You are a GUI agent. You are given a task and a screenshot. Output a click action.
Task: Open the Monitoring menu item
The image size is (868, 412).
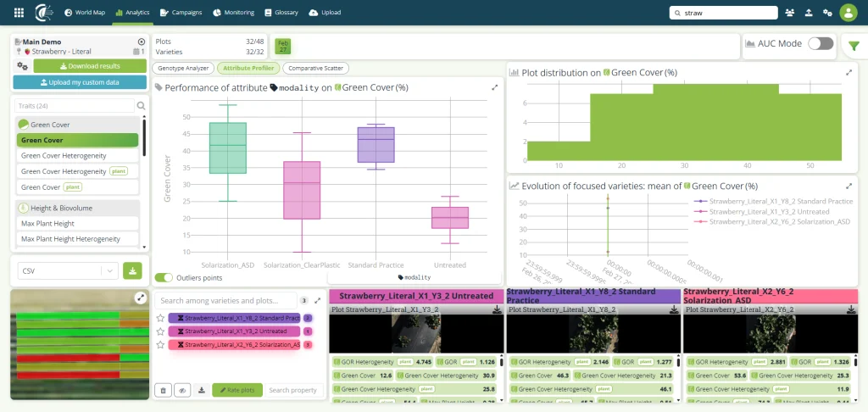233,12
